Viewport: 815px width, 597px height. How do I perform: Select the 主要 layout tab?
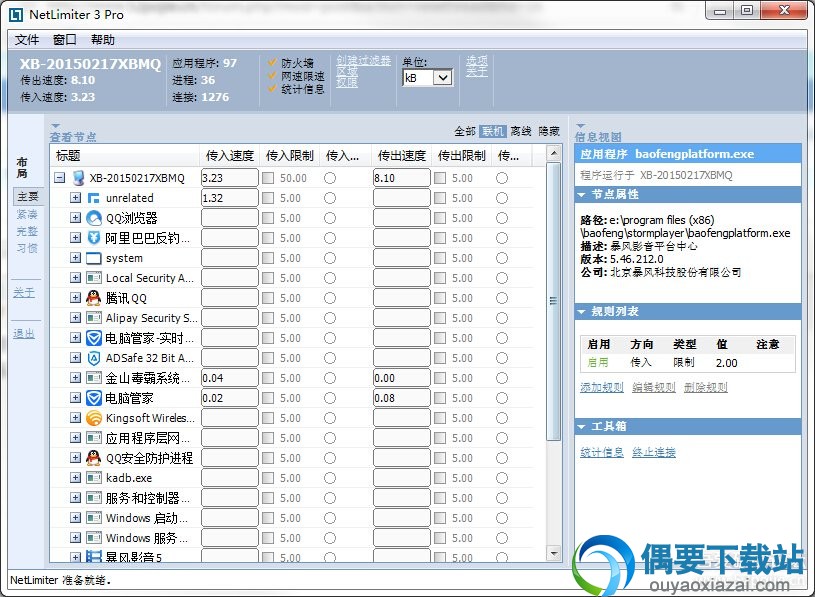pyautogui.click(x=28, y=196)
